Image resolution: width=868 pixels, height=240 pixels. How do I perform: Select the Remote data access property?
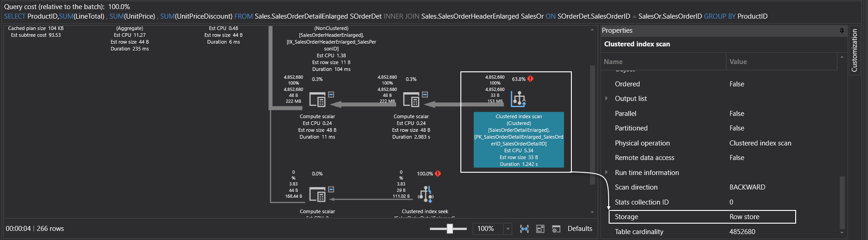(x=720, y=158)
